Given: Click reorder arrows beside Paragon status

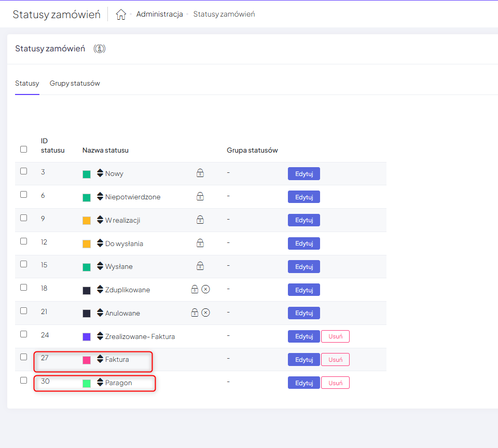Looking at the screenshot, I should [100, 383].
